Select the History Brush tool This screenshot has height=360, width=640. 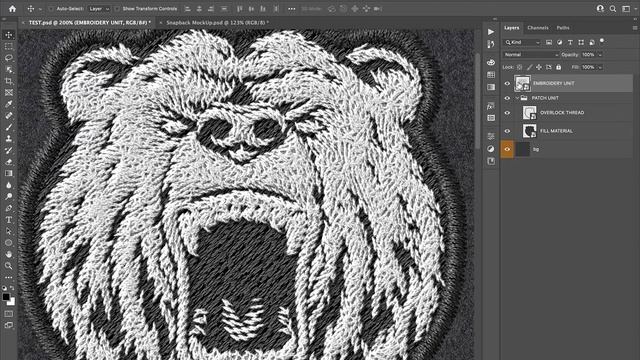click(9, 150)
